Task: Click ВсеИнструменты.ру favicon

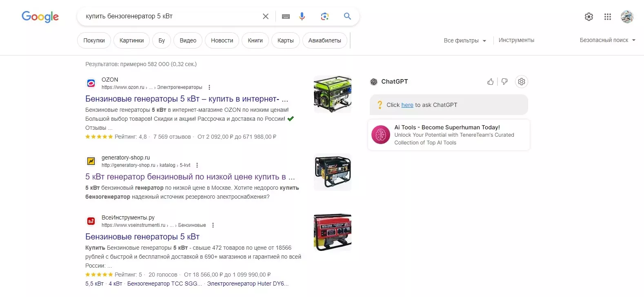Action: tap(91, 221)
